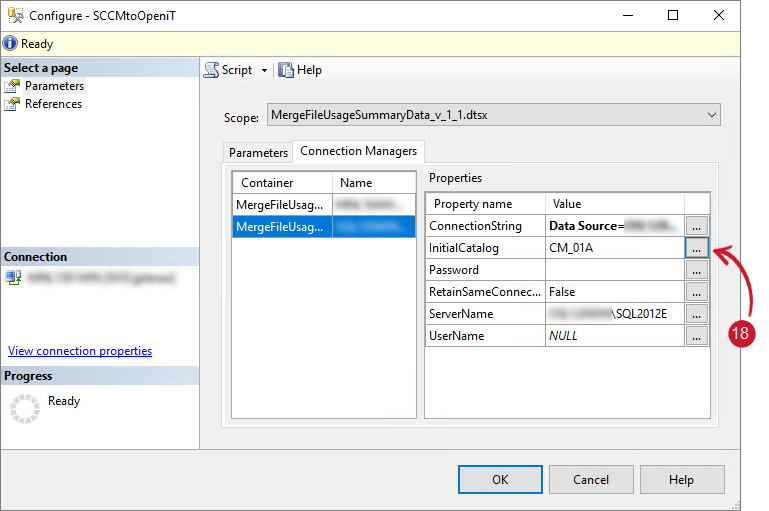Open the References page in sidebar

[x=53, y=104]
